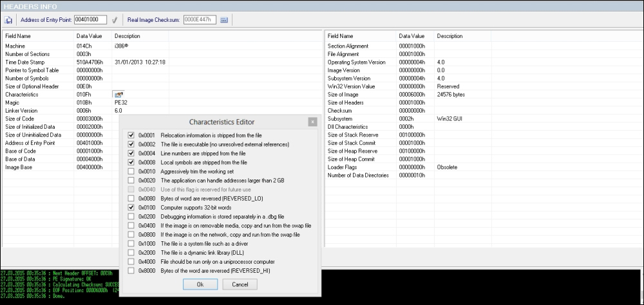The image size is (644, 305).
Task: Select the Base of Code row
Action: click(x=61, y=151)
